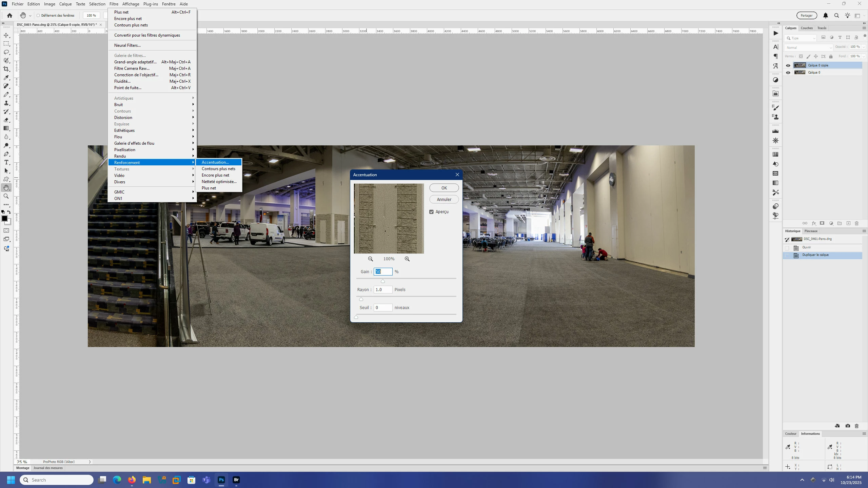Viewport: 868px width, 488px height.
Task: Click the Gain slider handle
Action: point(383,281)
